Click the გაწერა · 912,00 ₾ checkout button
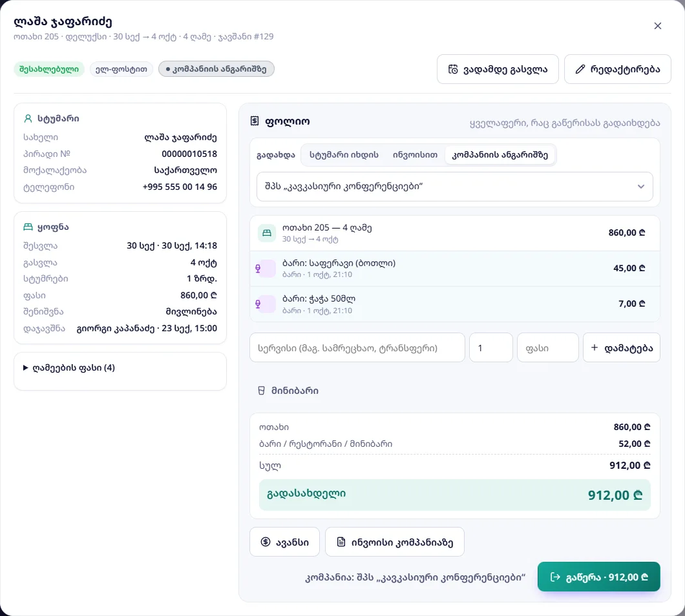The height and width of the screenshot is (616, 685). 598,577
